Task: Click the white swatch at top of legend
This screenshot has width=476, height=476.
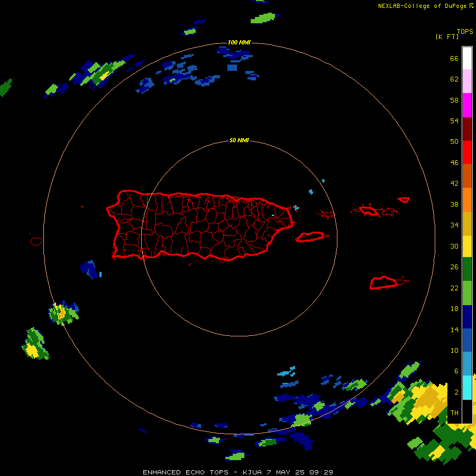Action: [467, 58]
